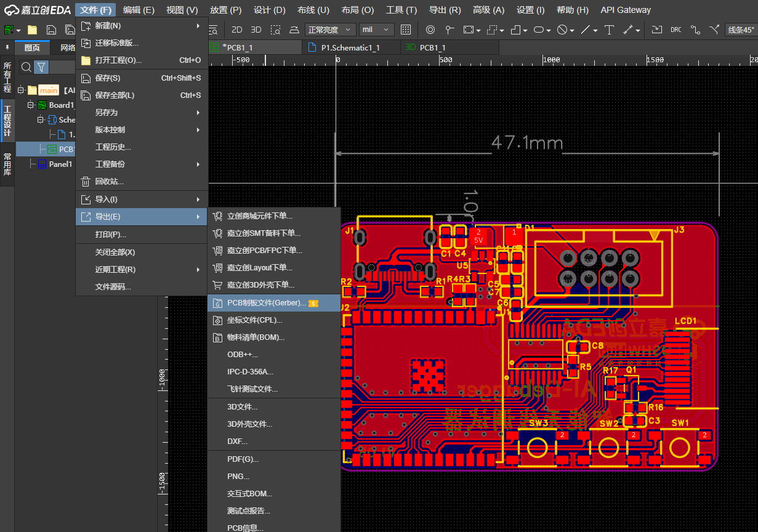The image size is (758, 532).
Task: Click 迁移标准版... menu entry
Action: coord(141,43)
